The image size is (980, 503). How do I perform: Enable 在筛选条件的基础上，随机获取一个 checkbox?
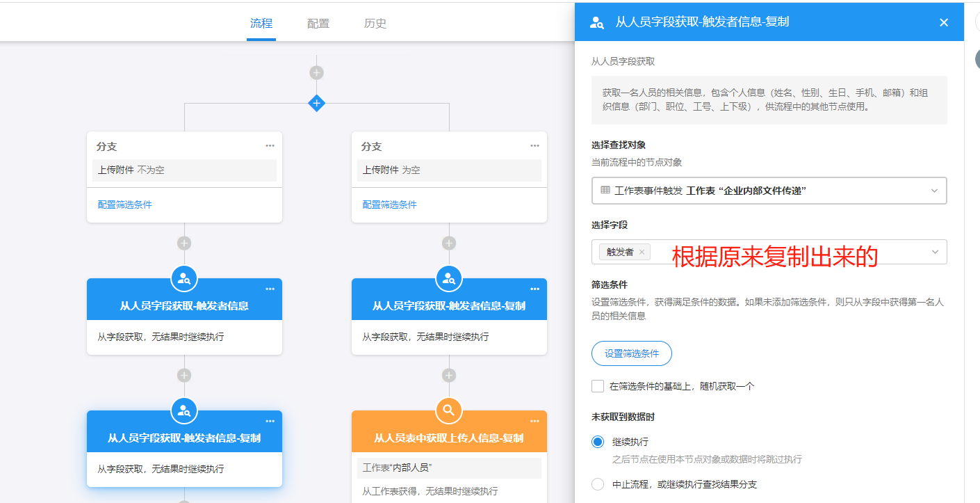(598, 386)
